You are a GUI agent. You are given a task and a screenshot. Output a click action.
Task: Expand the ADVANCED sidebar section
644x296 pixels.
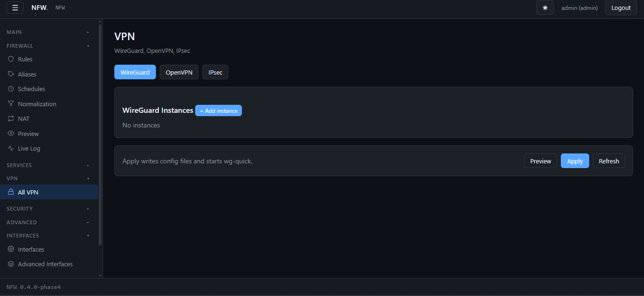click(48, 222)
